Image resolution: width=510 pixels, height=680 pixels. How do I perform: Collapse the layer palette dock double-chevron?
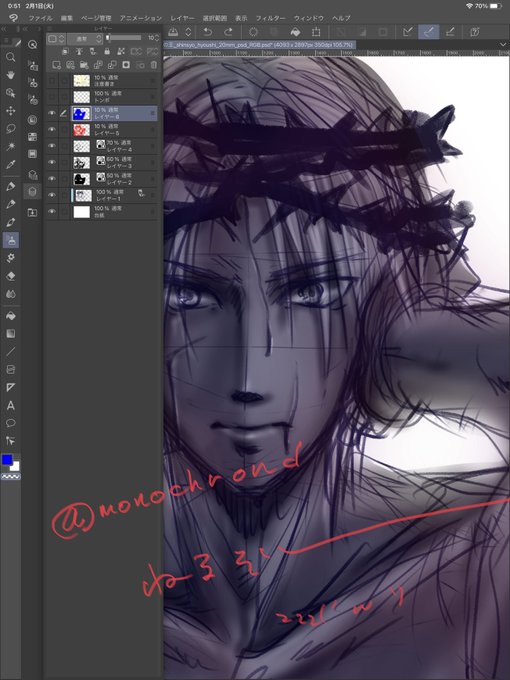pyautogui.click(x=26, y=29)
